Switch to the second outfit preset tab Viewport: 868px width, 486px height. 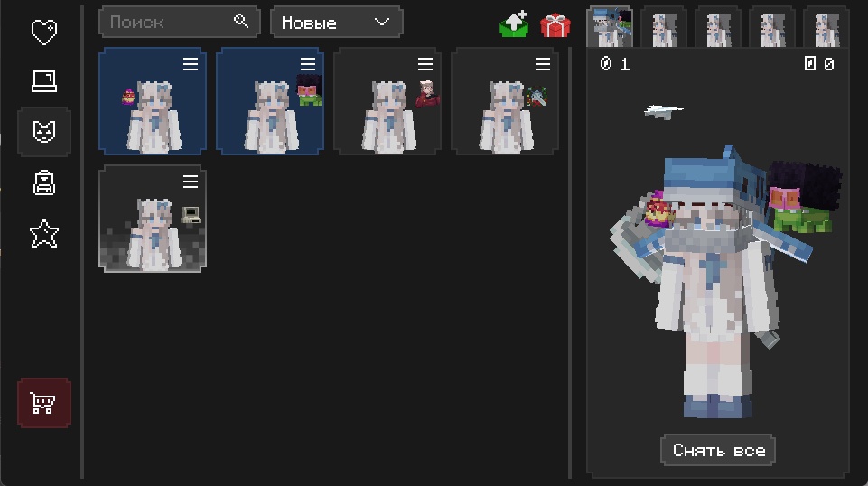tap(664, 26)
